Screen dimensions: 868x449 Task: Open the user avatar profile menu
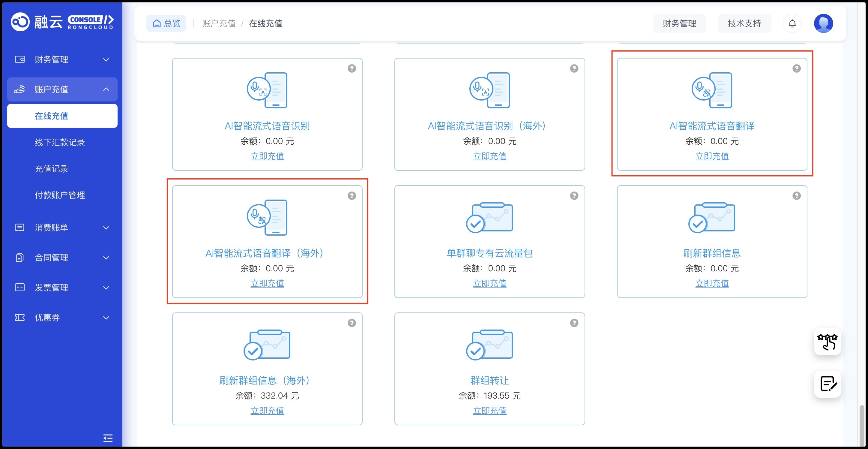[823, 24]
